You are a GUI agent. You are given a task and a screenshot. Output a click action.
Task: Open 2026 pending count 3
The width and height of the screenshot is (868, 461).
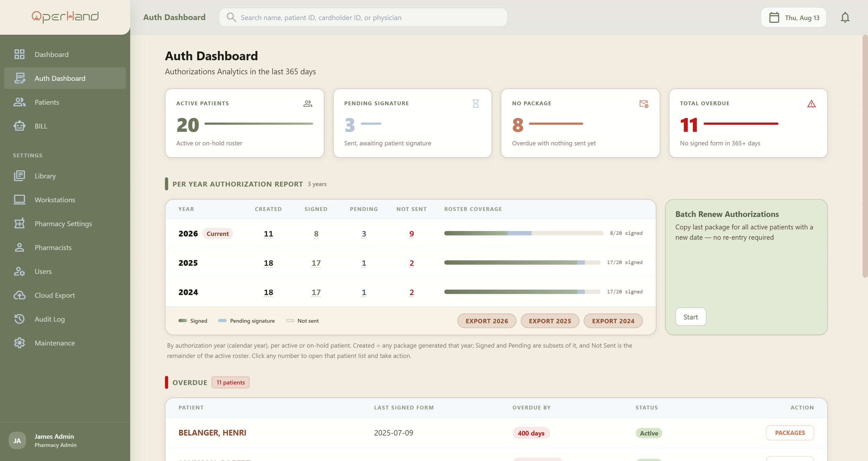364,234
